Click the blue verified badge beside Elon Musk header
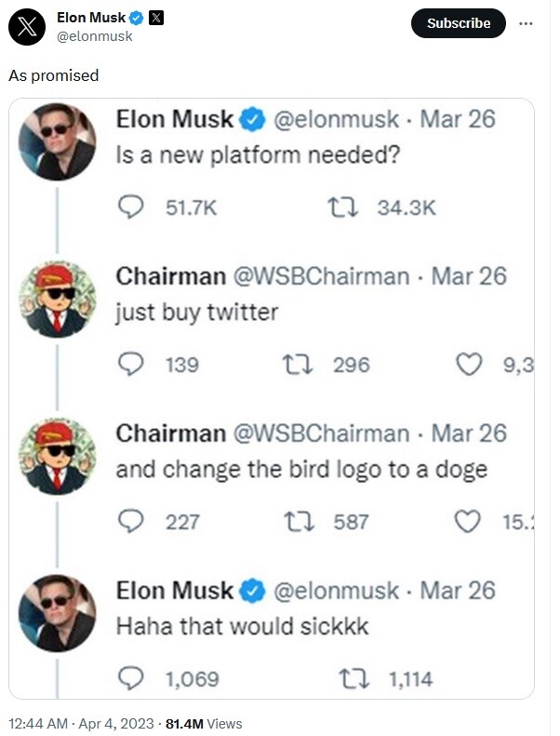560x736 pixels. (136, 18)
